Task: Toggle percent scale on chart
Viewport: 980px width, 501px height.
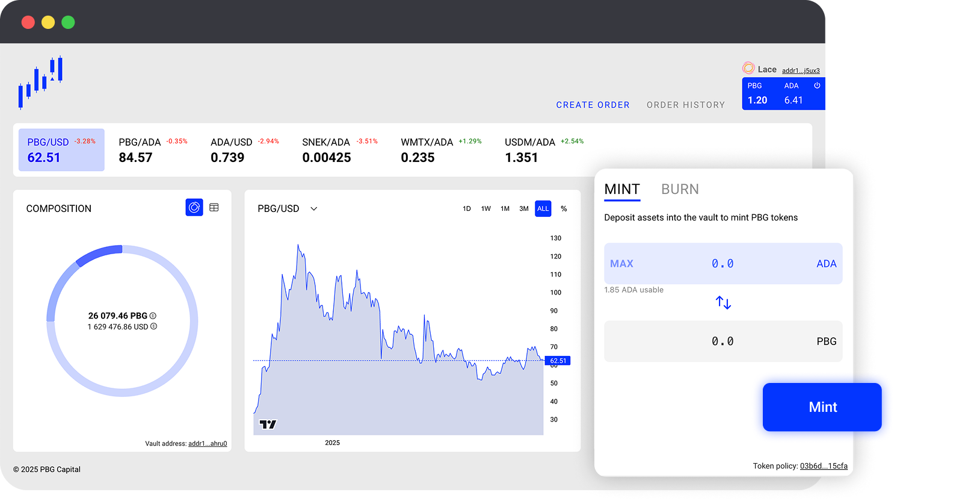Action: (x=564, y=209)
